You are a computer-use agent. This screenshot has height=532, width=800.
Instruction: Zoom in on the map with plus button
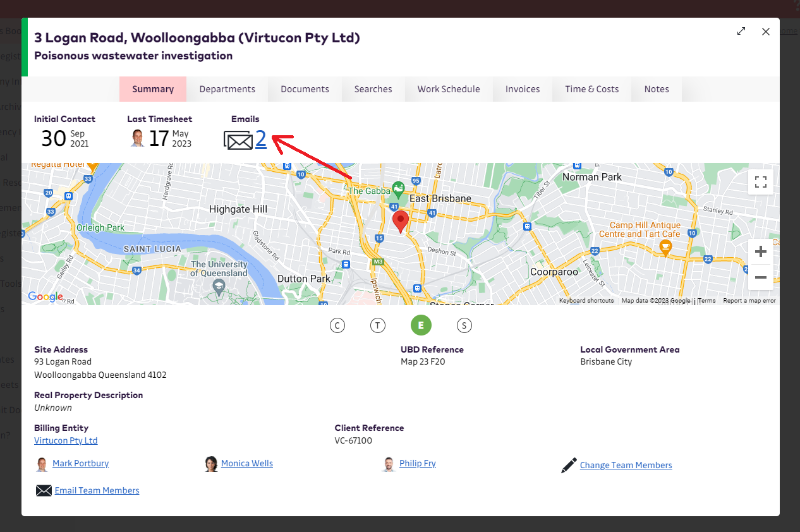pos(761,252)
